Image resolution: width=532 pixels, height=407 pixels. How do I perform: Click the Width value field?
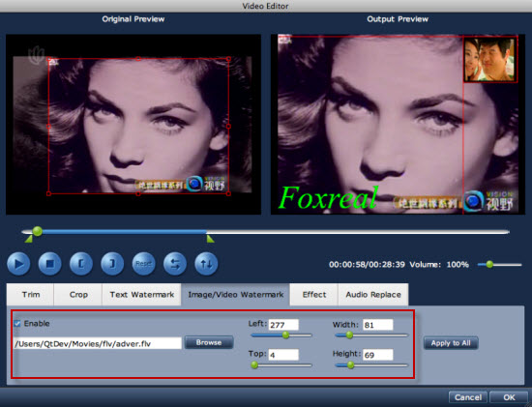pyautogui.click(x=378, y=325)
